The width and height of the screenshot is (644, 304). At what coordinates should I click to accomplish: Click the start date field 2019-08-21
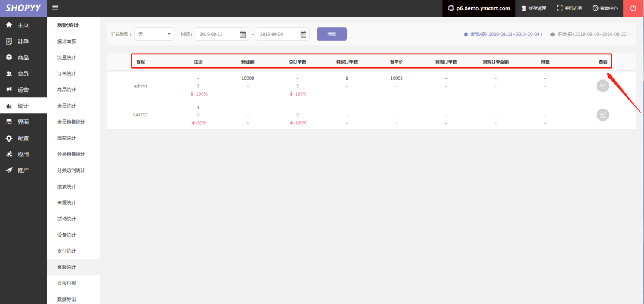(x=222, y=34)
